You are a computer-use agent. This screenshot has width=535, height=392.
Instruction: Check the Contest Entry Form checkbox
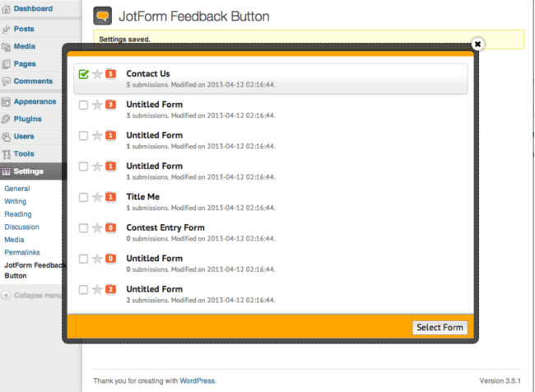tap(83, 228)
